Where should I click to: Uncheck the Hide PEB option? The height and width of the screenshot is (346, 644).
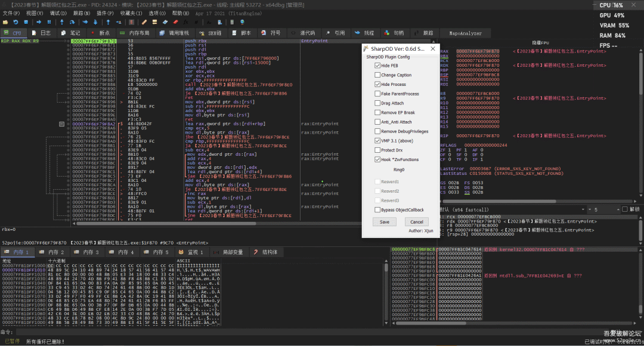coord(377,66)
